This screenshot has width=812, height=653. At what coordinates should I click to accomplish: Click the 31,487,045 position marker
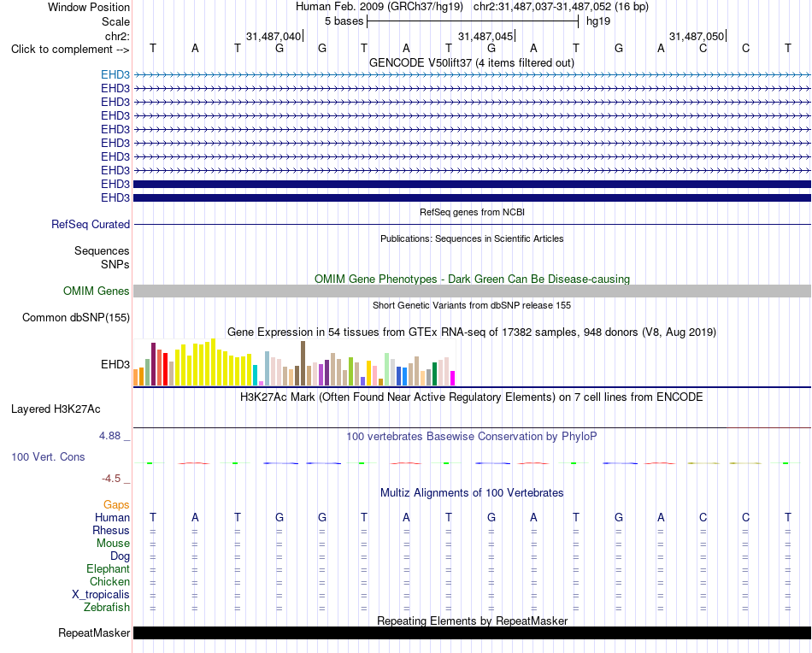click(485, 36)
